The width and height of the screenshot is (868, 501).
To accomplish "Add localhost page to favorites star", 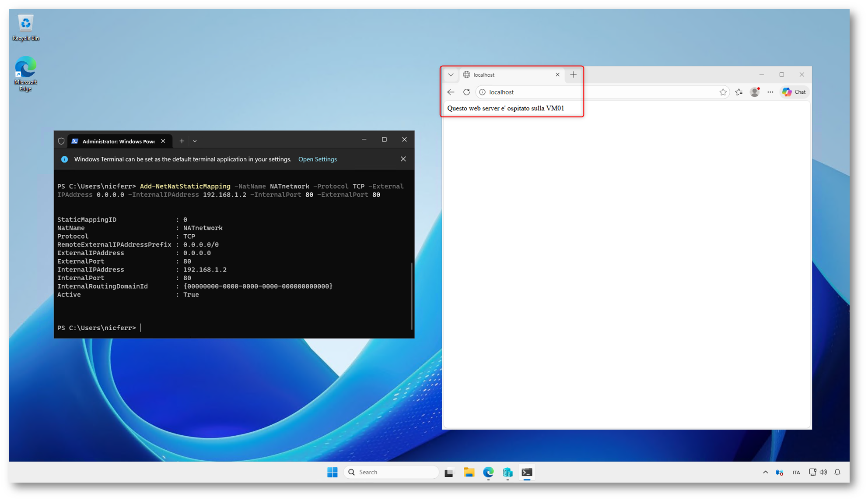I will tap(723, 92).
